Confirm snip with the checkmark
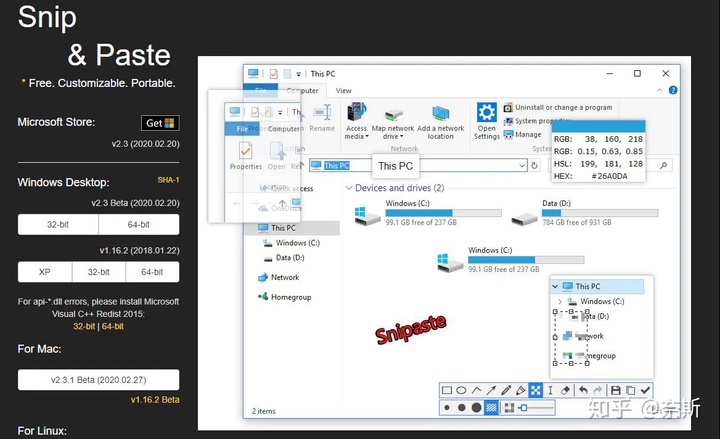 (645, 390)
